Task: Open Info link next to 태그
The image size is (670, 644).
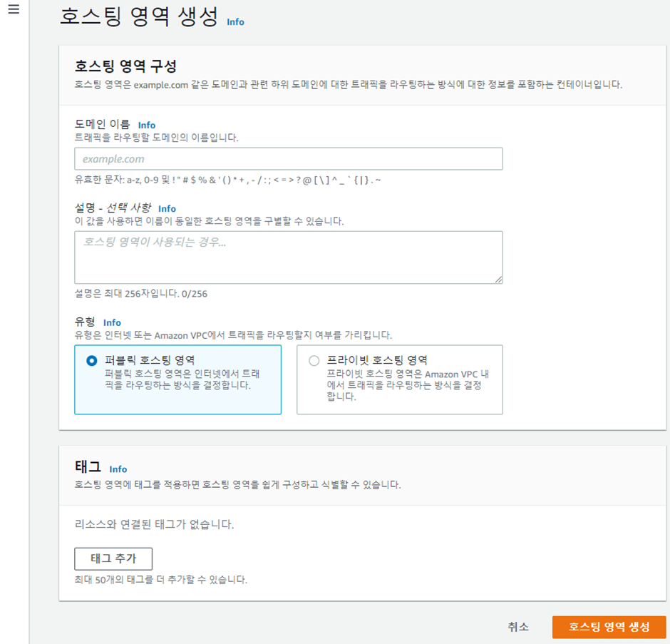Action: pyautogui.click(x=118, y=469)
